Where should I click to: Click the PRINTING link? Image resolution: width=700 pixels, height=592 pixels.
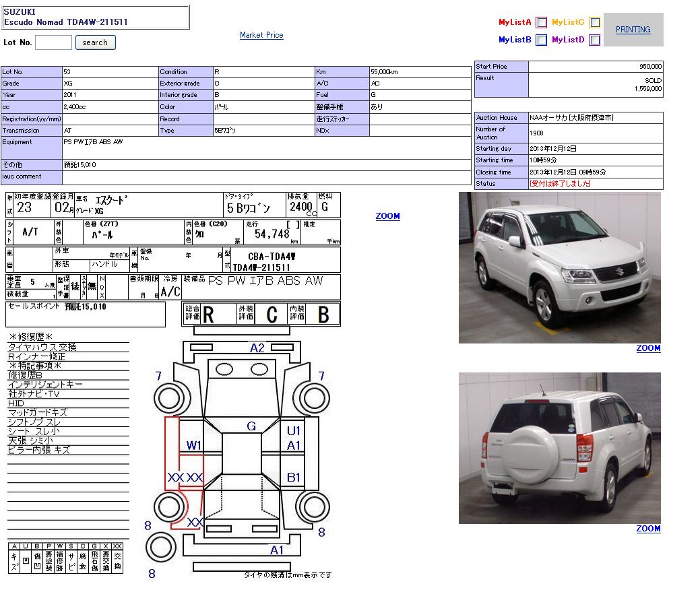pyautogui.click(x=633, y=30)
